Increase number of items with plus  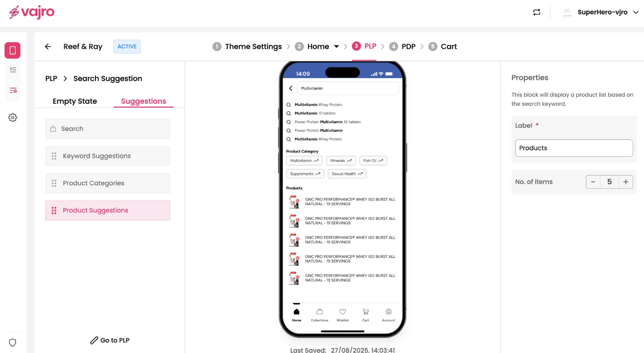(x=626, y=182)
